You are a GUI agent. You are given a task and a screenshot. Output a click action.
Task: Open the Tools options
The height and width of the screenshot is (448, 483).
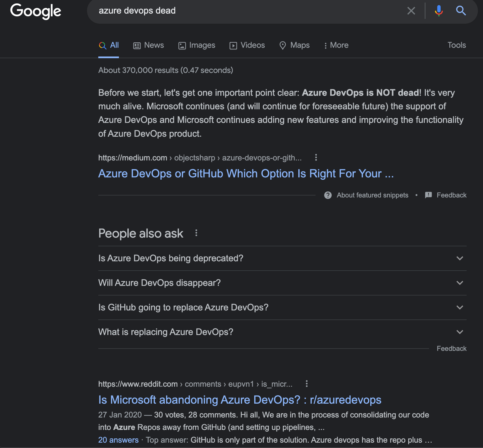[x=457, y=45]
